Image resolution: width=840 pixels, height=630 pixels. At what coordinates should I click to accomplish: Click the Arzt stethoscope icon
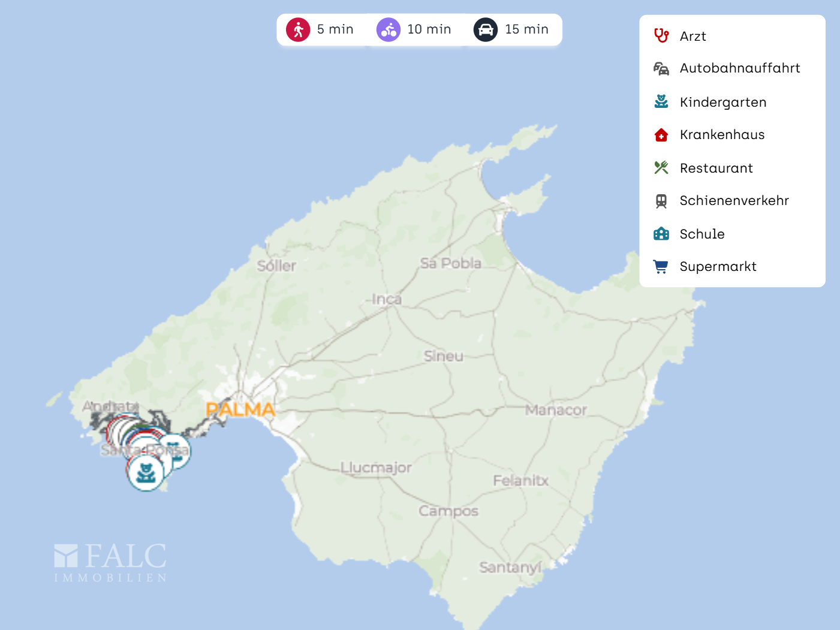pyautogui.click(x=661, y=36)
